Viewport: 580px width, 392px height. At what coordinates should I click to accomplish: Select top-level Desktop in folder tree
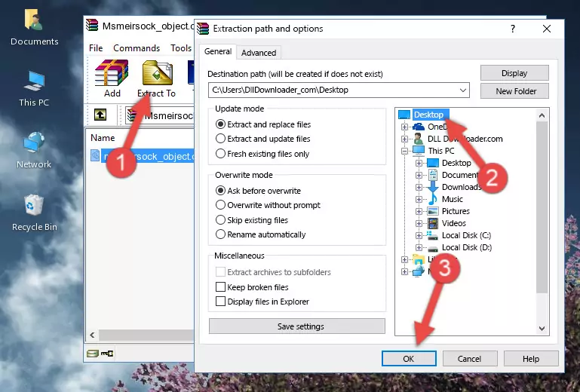click(x=428, y=115)
